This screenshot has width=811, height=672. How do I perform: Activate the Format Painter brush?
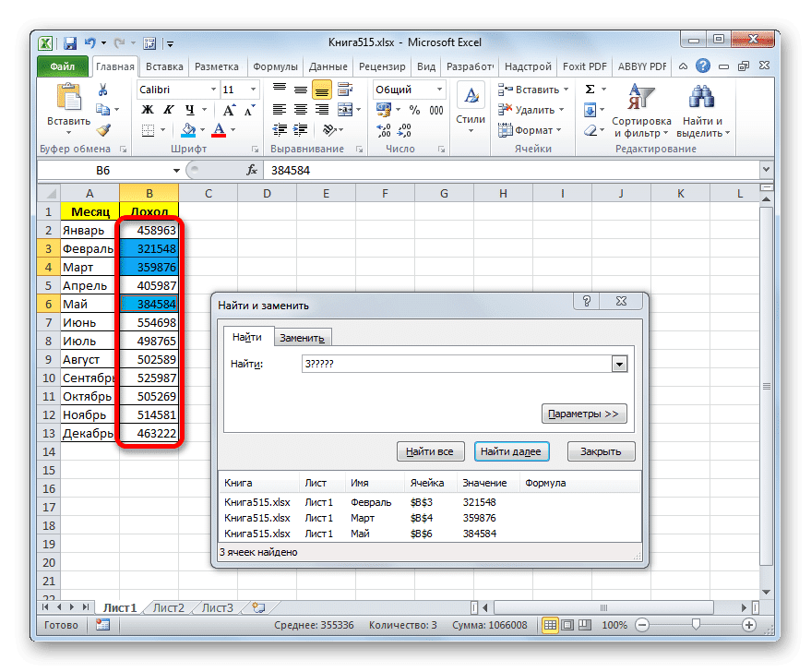point(103,130)
